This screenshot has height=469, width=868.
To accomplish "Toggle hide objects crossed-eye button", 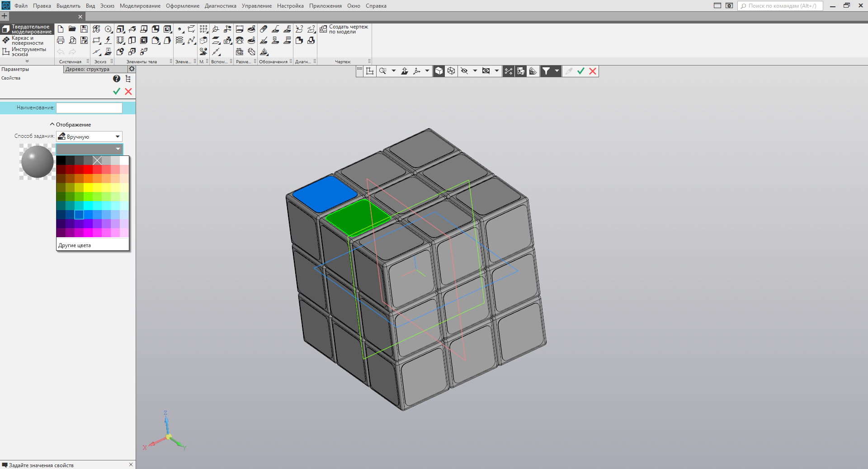I will click(464, 71).
